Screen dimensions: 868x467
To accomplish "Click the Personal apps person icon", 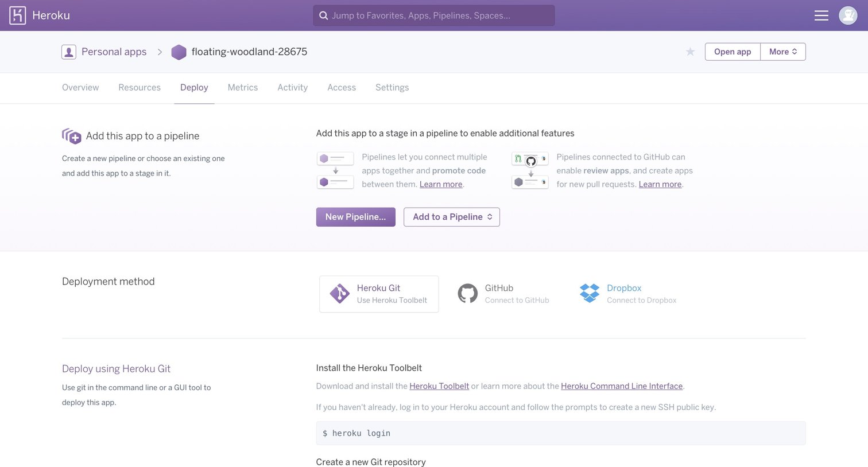I will tap(69, 52).
